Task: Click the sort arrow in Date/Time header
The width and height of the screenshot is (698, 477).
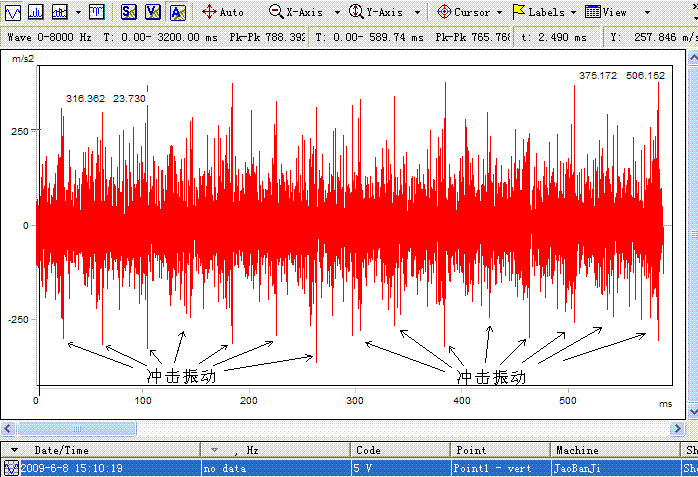Action: 14,450
